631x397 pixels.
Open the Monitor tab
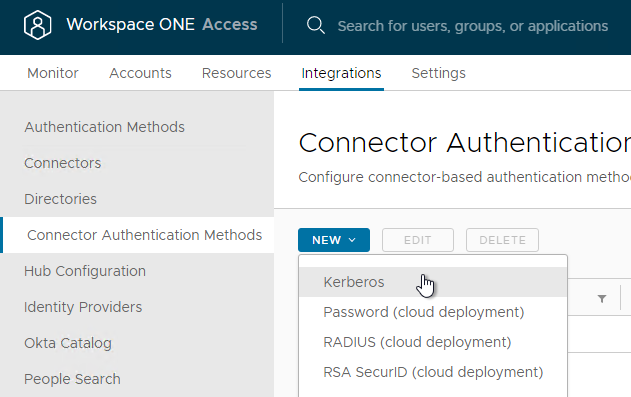[53, 73]
